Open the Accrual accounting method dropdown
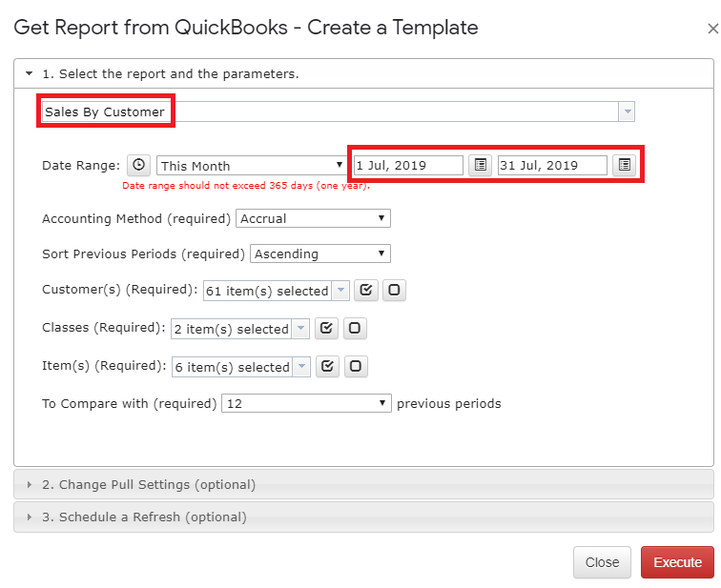 point(313,218)
